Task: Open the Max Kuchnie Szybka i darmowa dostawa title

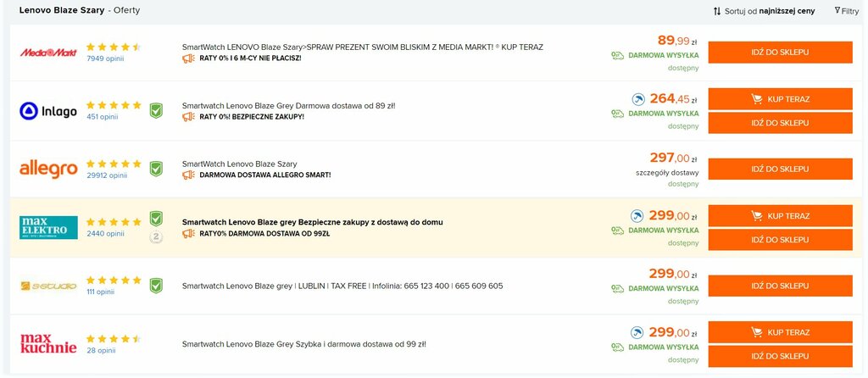Action: pyautogui.click(x=304, y=344)
